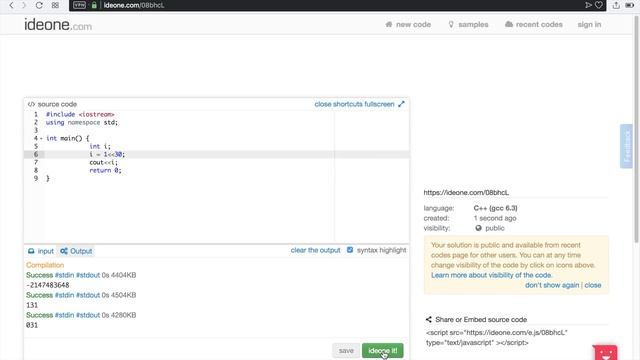This screenshot has width=640, height=360.
Task: Click the cout<<i; line in the editor
Action: tap(103, 162)
